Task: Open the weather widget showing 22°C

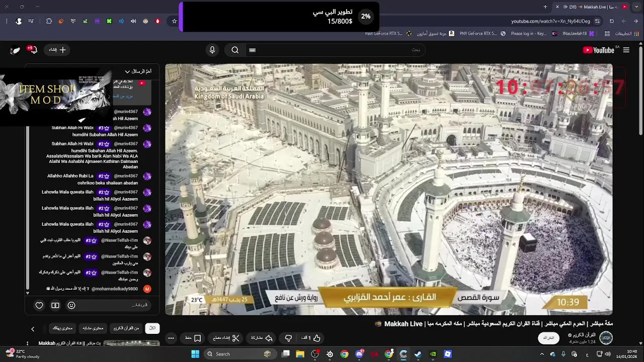Action: (x=23, y=354)
